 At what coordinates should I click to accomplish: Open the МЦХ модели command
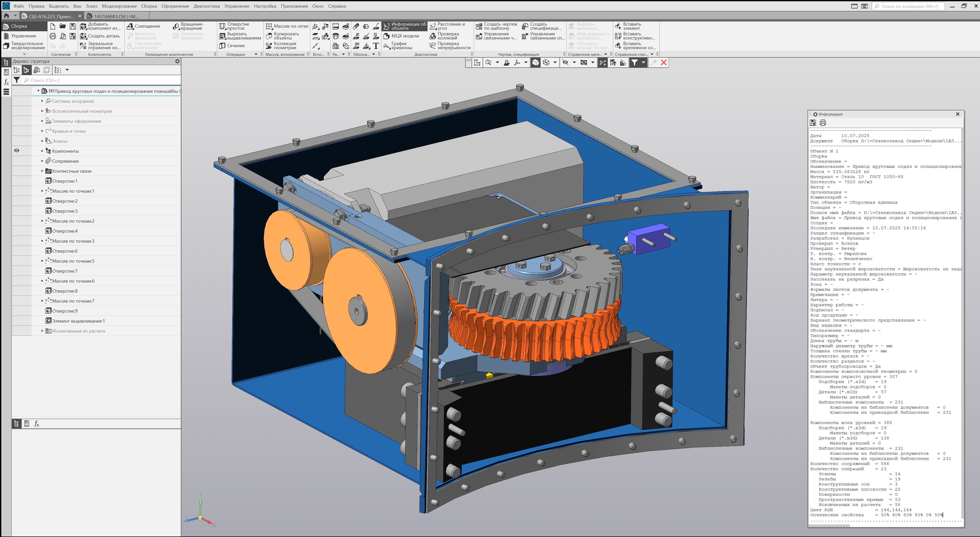(x=401, y=36)
